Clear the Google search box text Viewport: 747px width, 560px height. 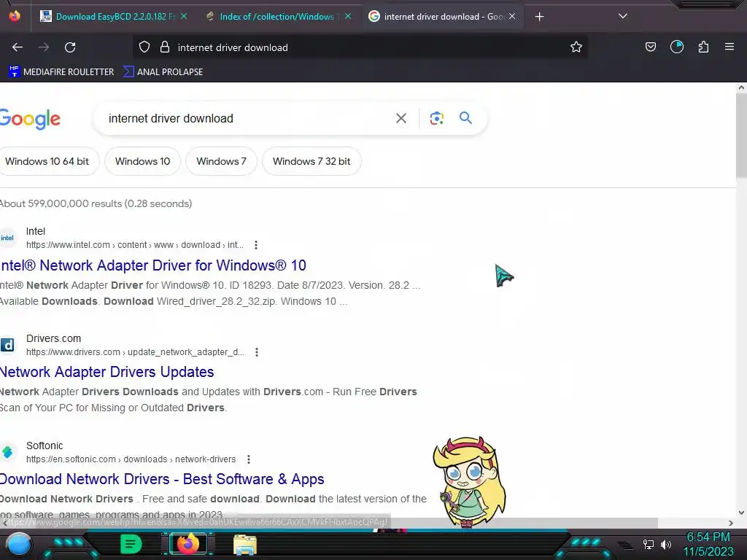click(x=401, y=118)
